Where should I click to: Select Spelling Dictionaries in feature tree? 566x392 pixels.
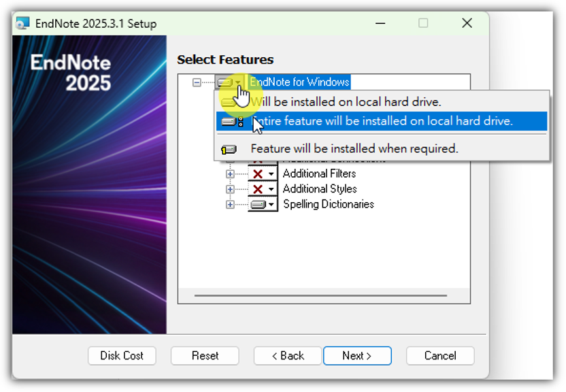coord(329,204)
